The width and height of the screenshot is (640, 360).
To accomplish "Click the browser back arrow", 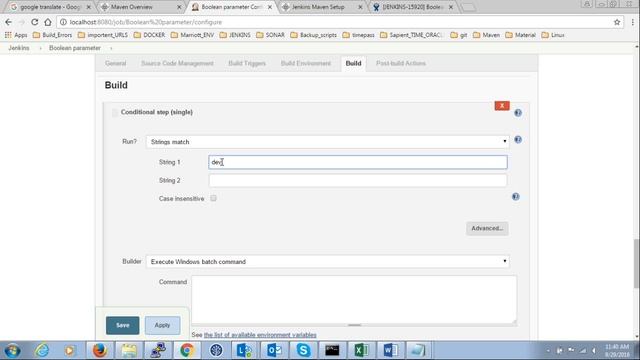I will (x=8, y=22).
